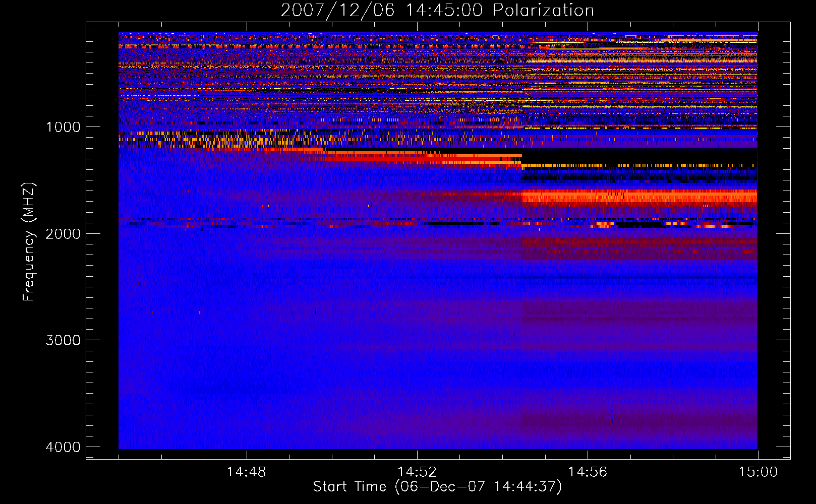Click the 14:52 time tick label
Viewport: 816px width, 504px height.
417,472
